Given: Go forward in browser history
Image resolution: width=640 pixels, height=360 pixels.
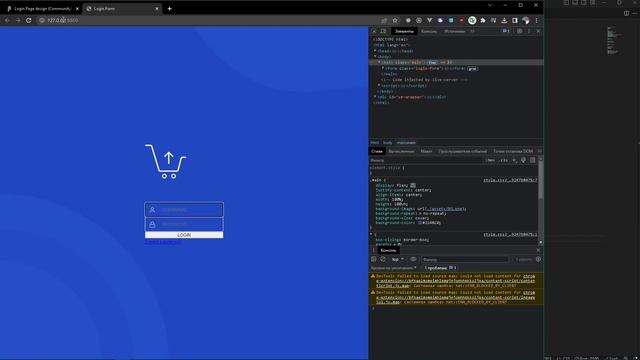Looking at the screenshot, I should 18,20.
